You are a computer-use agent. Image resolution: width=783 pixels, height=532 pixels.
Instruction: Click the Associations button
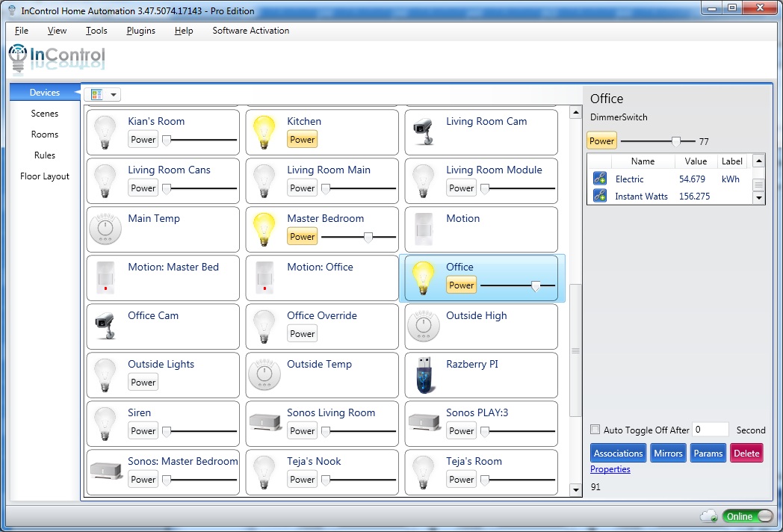618,453
